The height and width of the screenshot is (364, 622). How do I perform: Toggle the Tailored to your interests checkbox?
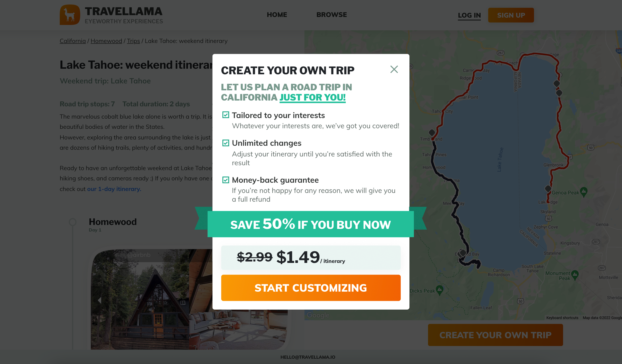click(226, 115)
